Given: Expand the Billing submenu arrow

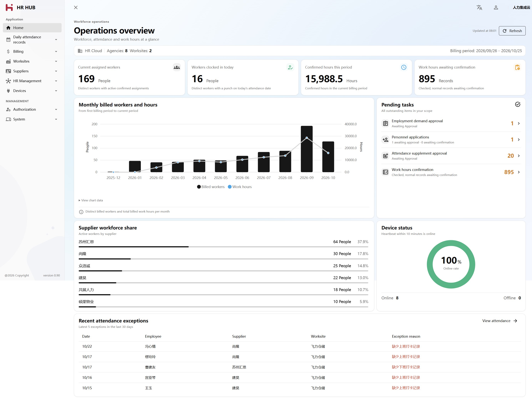Looking at the screenshot, I should 56,51.
